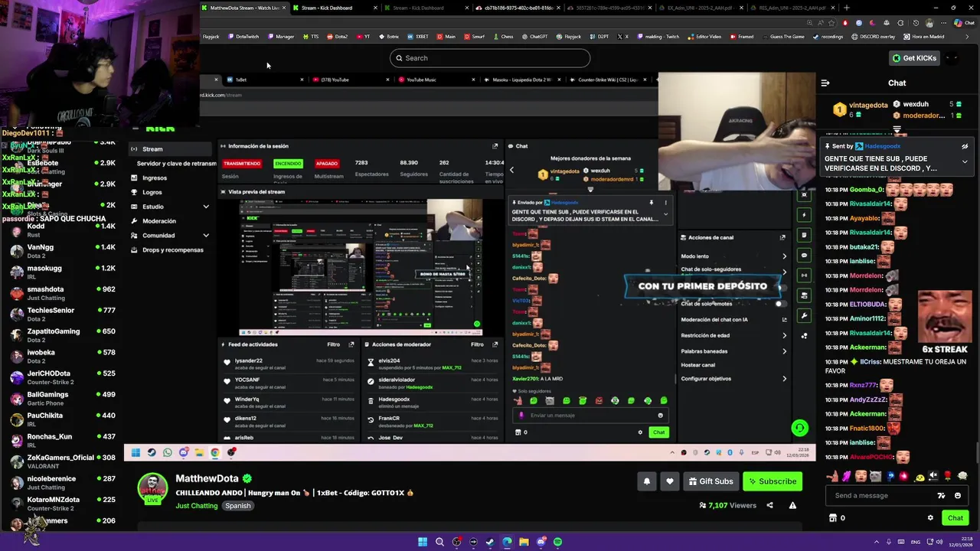
Task: Click the green Chat send button
Action: click(955, 518)
